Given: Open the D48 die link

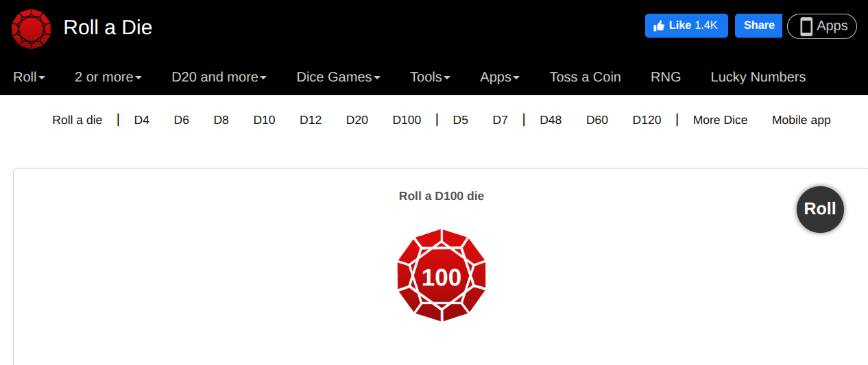Looking at the screenshot, I should [551, 120].
